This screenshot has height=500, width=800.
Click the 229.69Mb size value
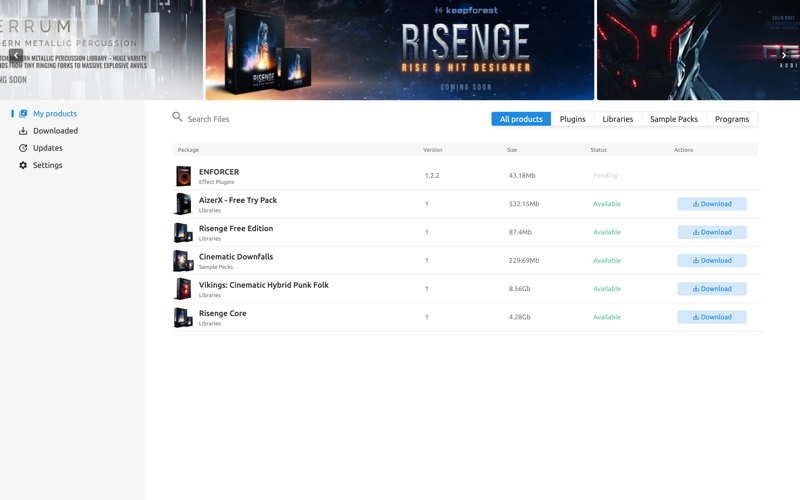[523, 261]
